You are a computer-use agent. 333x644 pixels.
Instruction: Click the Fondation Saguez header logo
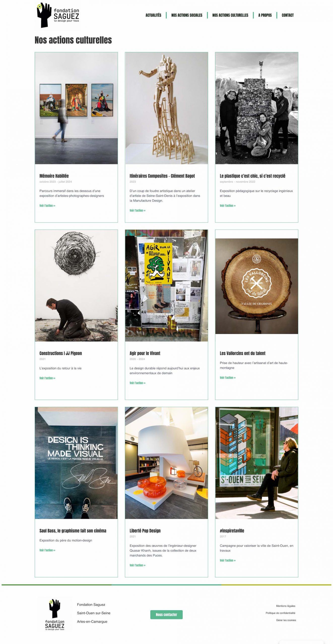click(x=58, y=15)
